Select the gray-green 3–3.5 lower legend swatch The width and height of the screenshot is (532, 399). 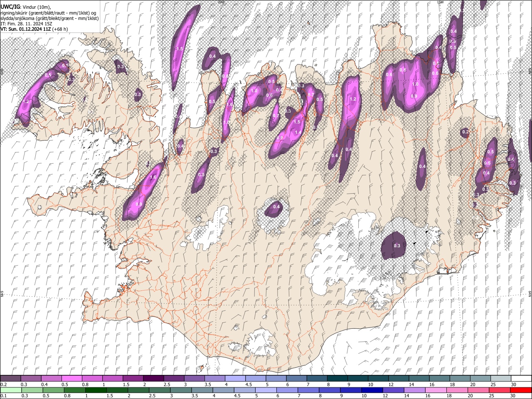click(x=181, y=390)
